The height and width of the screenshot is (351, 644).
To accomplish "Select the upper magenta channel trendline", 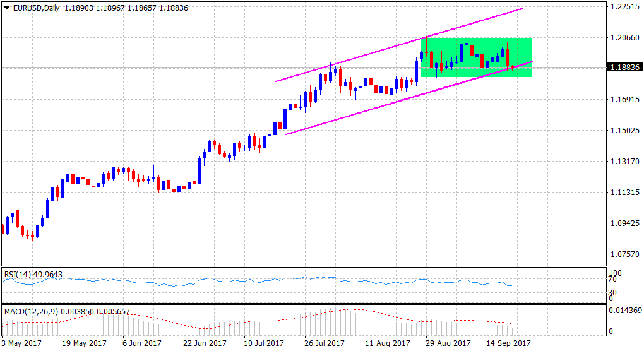I will 399,45.
